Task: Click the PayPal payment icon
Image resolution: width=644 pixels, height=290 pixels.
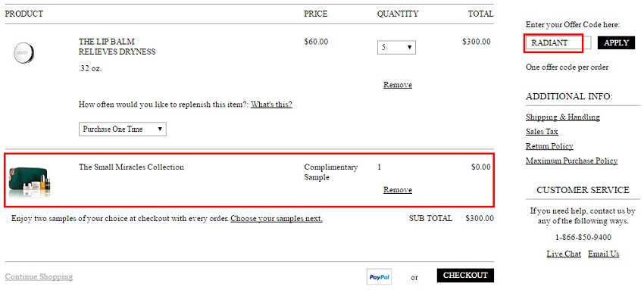Action: (379, 276)
